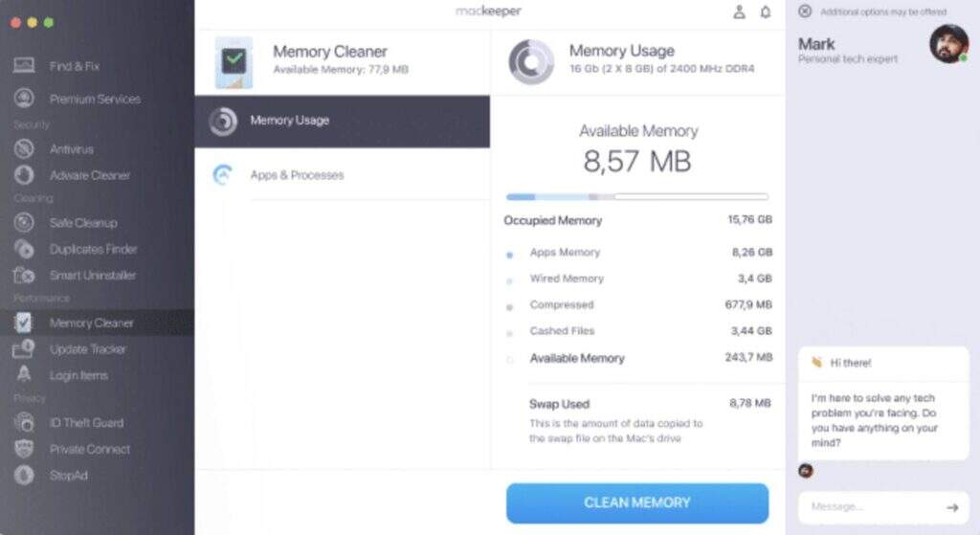
Task: Select the Adware Cleaner icon
Action: point(24,175)
